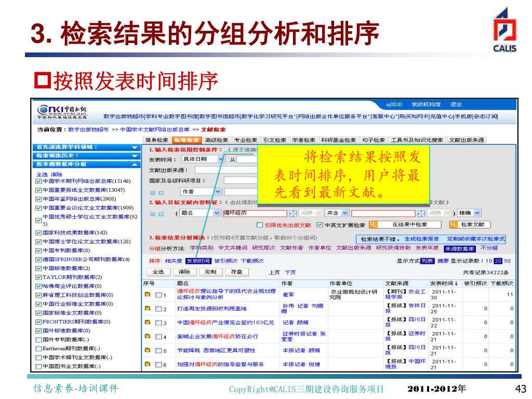Click the yellow document icon for result 2
Viewport: 532px width, 399px height.
[x=147, y=308]
